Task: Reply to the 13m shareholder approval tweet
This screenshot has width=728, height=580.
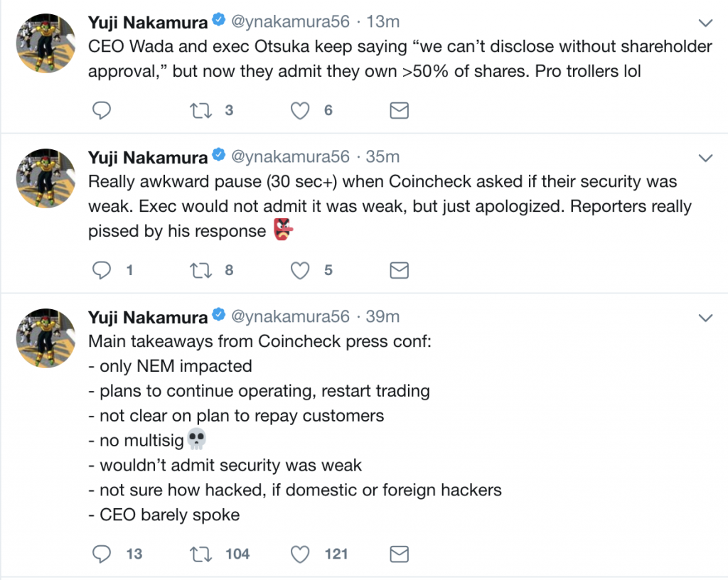Action: tap(102, 110)
